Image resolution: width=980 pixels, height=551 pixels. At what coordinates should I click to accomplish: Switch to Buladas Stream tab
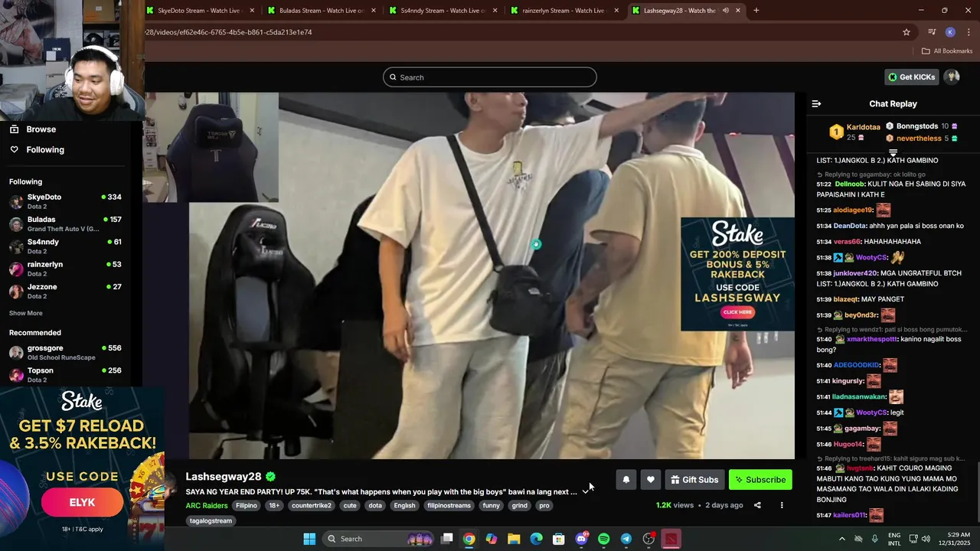coord(322,11)
